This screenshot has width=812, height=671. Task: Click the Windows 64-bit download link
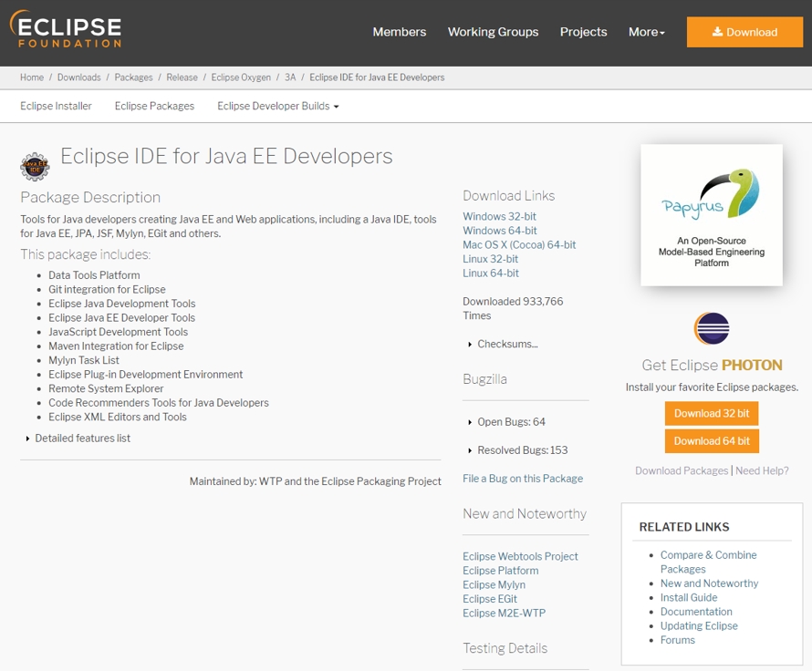[x=499, y=231]
